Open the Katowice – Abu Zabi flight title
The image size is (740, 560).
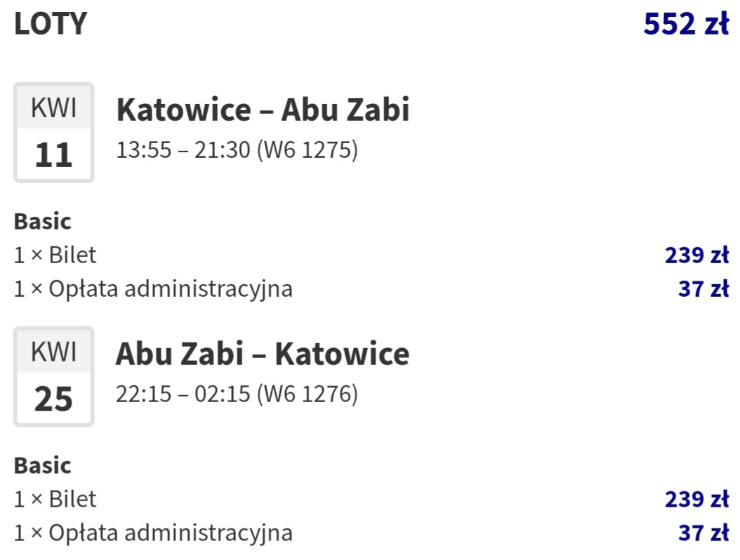tap(263, 109)
